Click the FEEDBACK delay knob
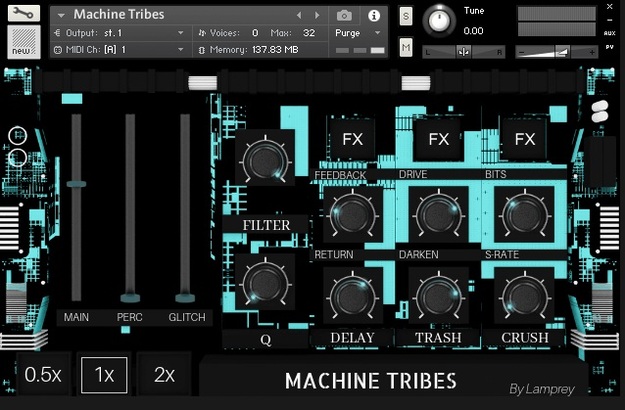 352,215
